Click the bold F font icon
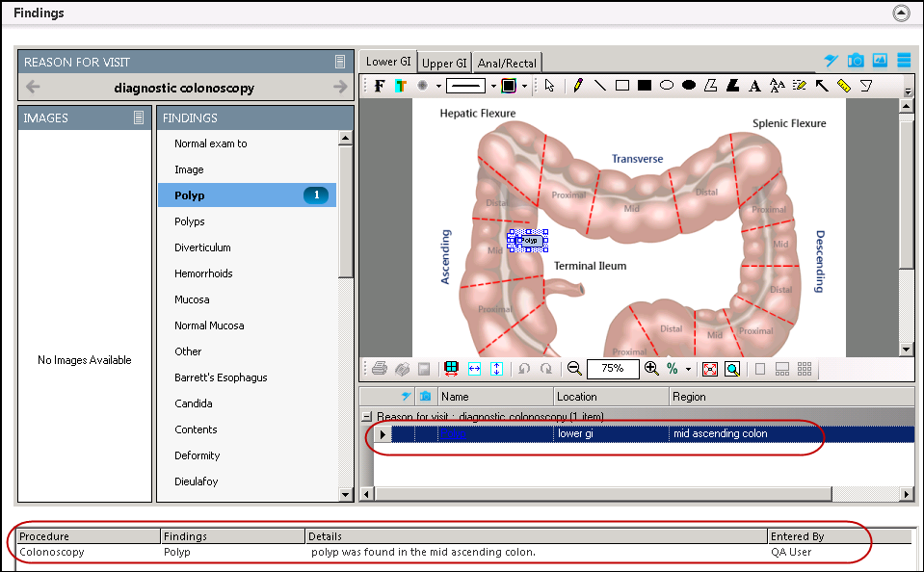The image size is (924, 572). (x=380, y=86)
